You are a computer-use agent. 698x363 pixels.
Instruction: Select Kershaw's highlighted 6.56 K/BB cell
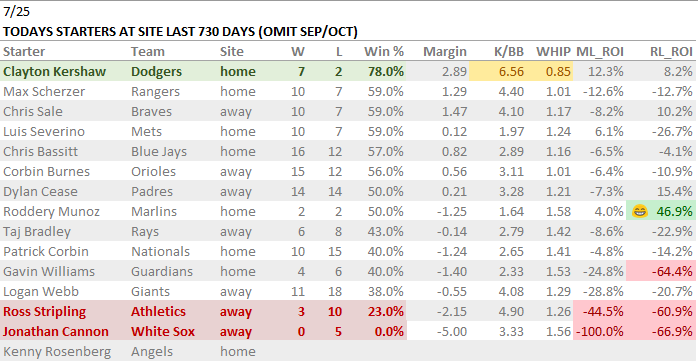click(500, 71)
